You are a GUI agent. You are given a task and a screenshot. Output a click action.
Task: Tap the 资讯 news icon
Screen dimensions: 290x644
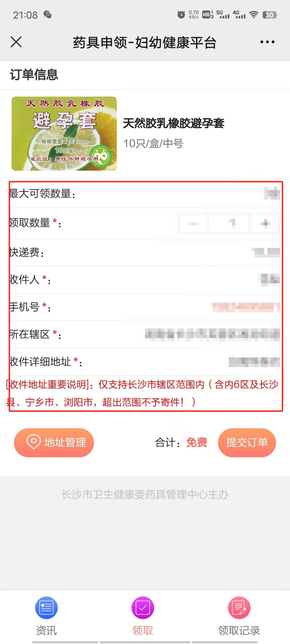pyautogui.click(x=46, y=607)
